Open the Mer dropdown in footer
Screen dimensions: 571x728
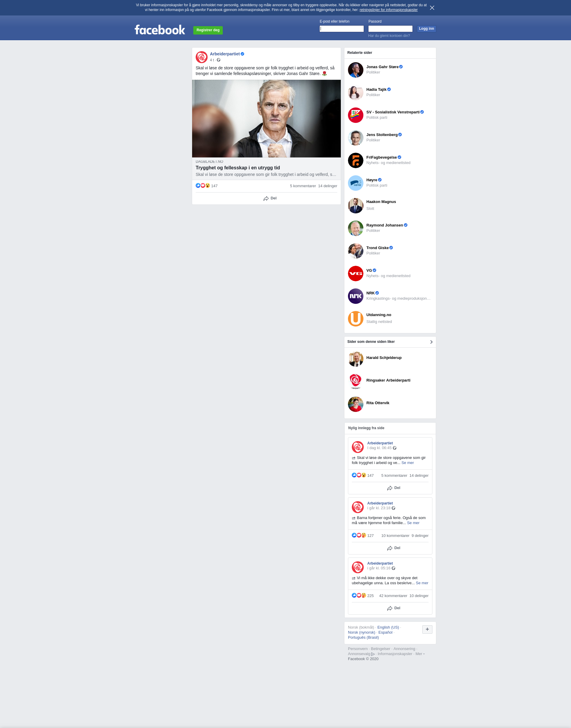(420, 654)
